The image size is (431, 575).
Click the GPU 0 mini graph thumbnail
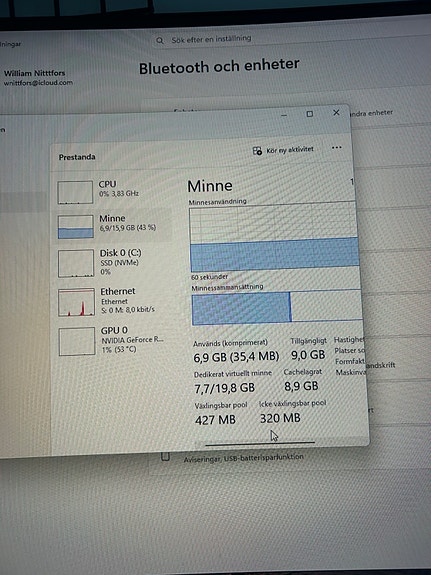click(77, 341)
